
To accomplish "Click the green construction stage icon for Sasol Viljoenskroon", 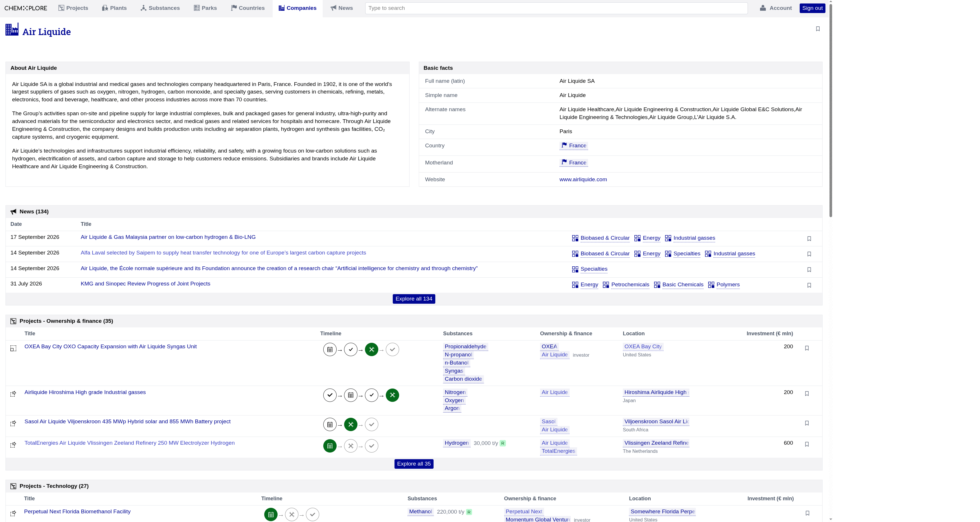I will 351,424.
